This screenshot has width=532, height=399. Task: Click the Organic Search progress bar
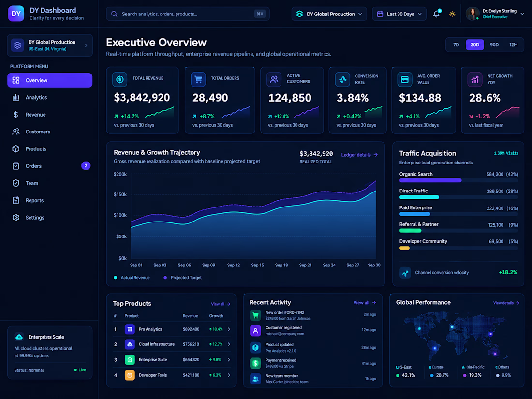tap(458, 180)
